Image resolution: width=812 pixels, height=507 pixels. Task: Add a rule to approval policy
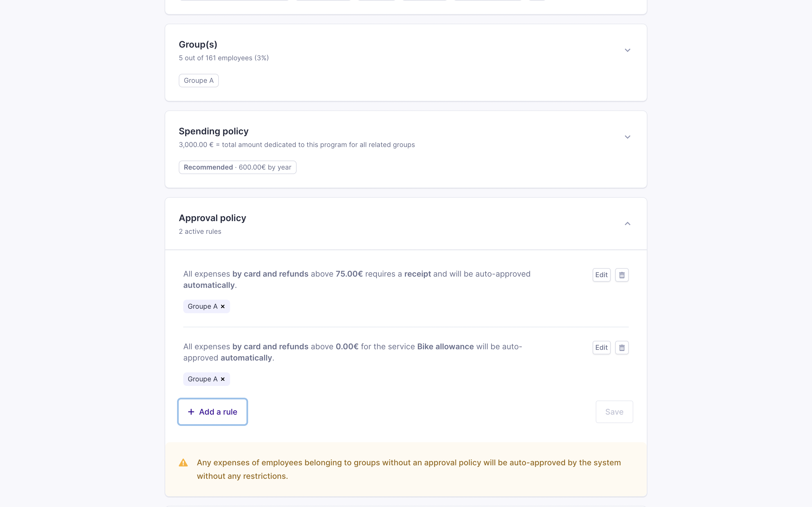tap(213, 412)
